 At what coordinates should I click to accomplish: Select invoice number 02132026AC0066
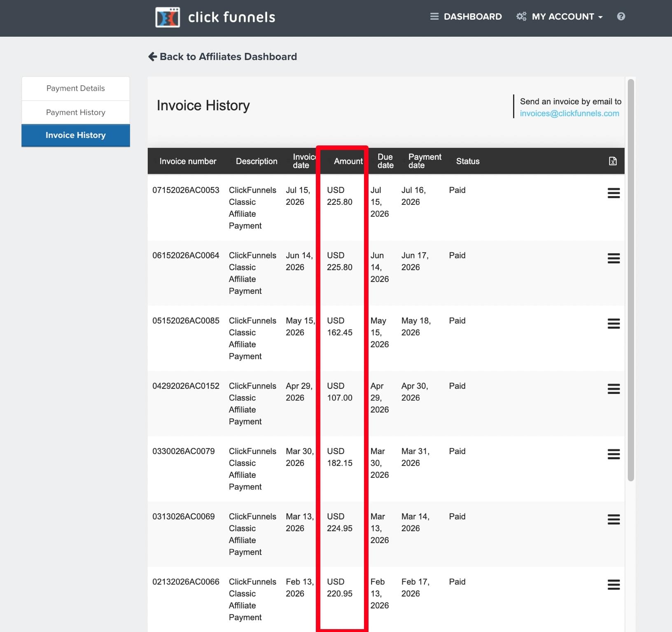(x=186, y=582)
